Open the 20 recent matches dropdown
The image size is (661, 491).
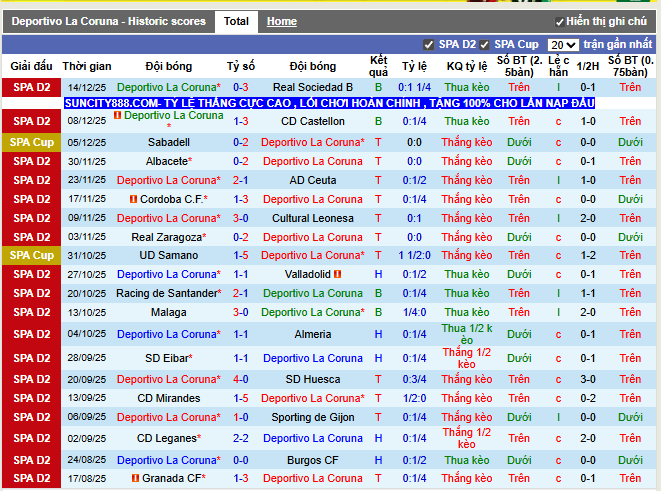point(562,45)
